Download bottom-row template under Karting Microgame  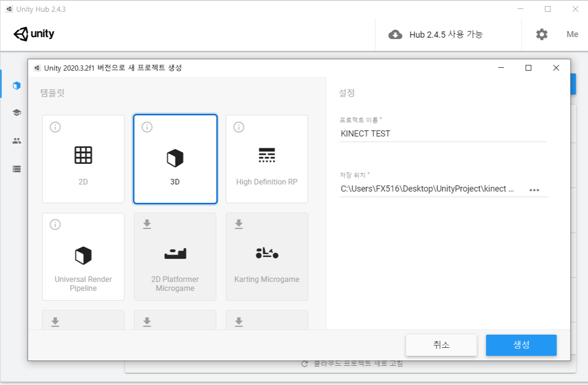click(239, 321)
